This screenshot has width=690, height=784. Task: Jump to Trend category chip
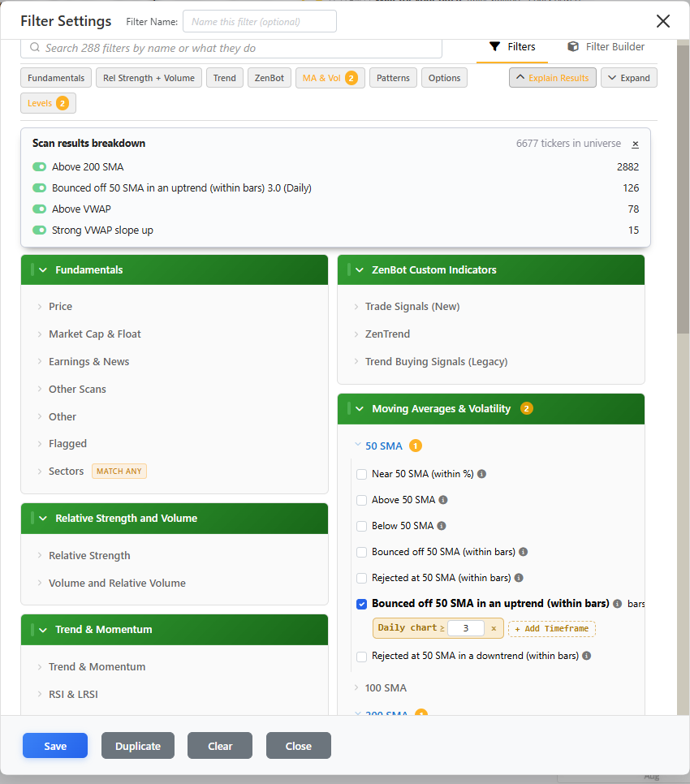pyautogui.click(x=225, y=78)
